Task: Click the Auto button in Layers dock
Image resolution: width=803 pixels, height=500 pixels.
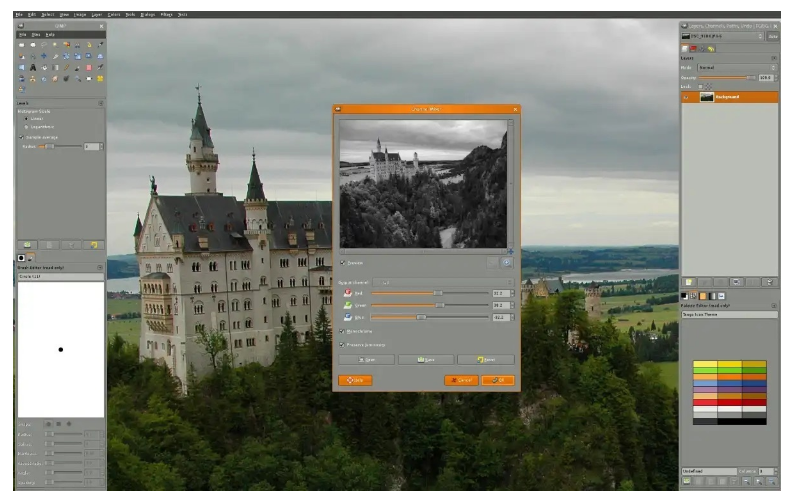Action: coord(773,36)
